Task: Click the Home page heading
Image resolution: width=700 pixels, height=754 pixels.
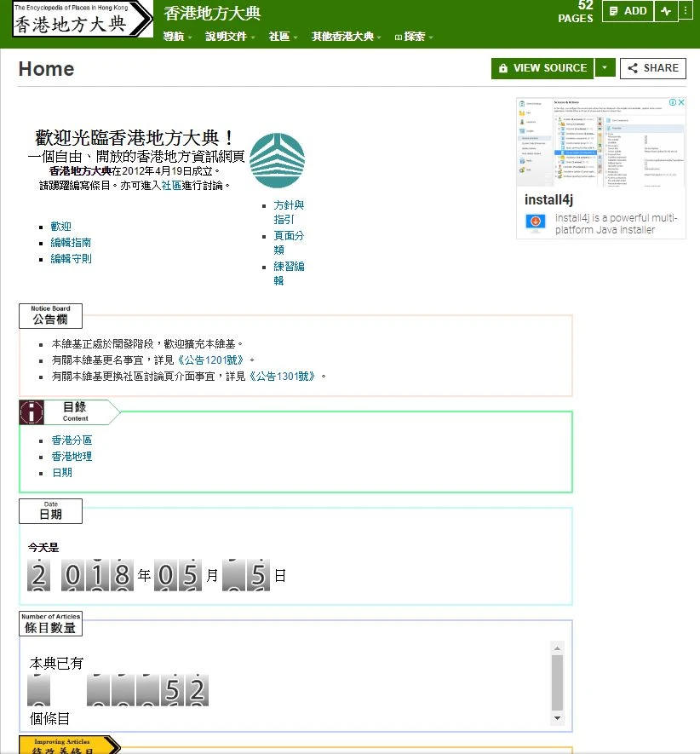Action: click(46, 69)
